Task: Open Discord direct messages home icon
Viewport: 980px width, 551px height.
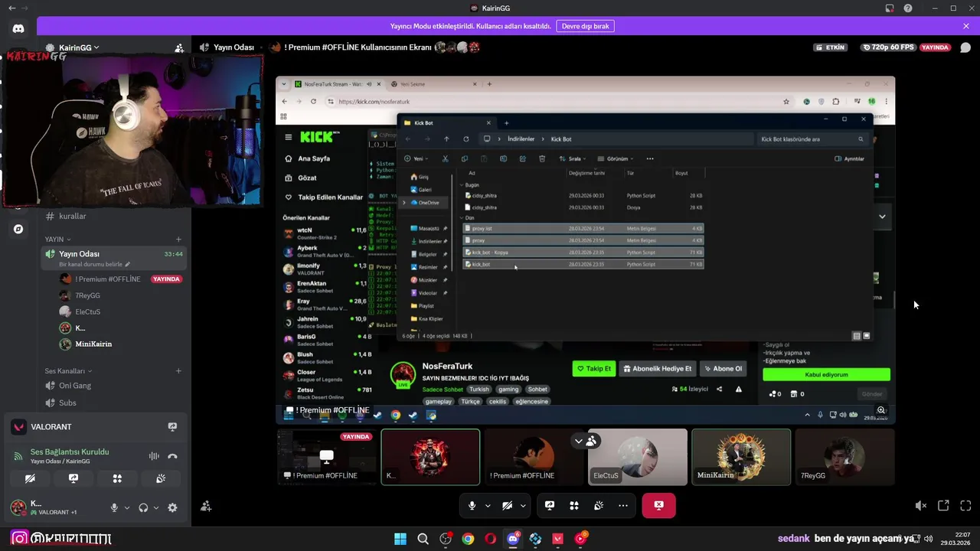Action: pos(18,28)
